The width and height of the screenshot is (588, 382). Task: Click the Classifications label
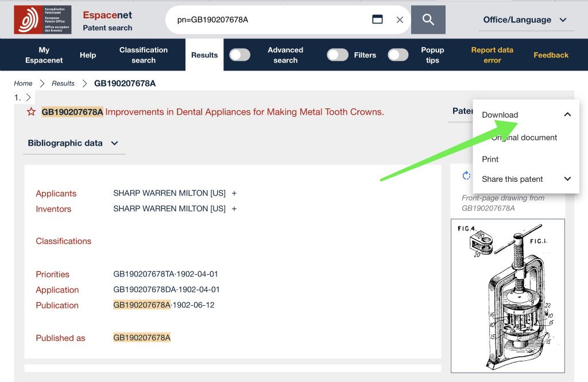tap(64, 241)
